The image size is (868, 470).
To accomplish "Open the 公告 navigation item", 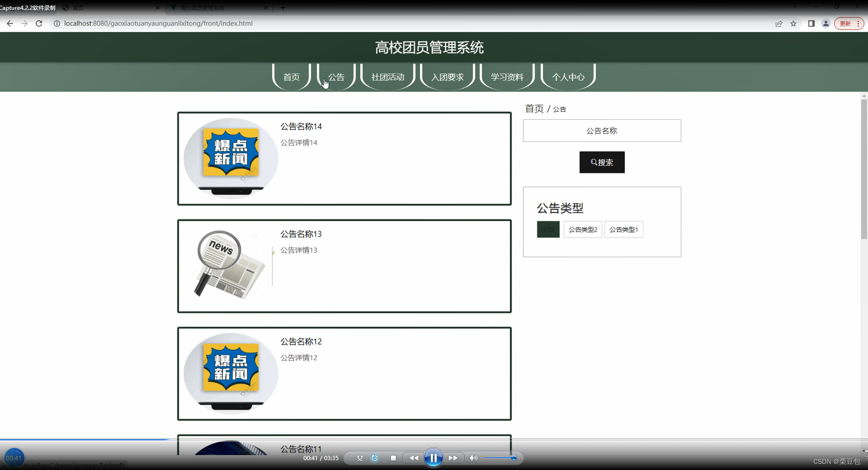I will (336, 77).
